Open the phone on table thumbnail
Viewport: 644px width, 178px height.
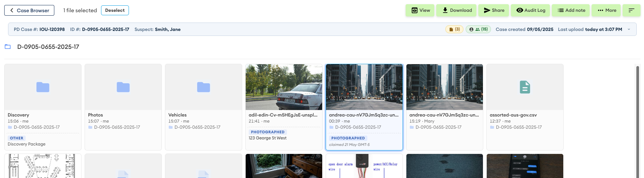(525, 166)
